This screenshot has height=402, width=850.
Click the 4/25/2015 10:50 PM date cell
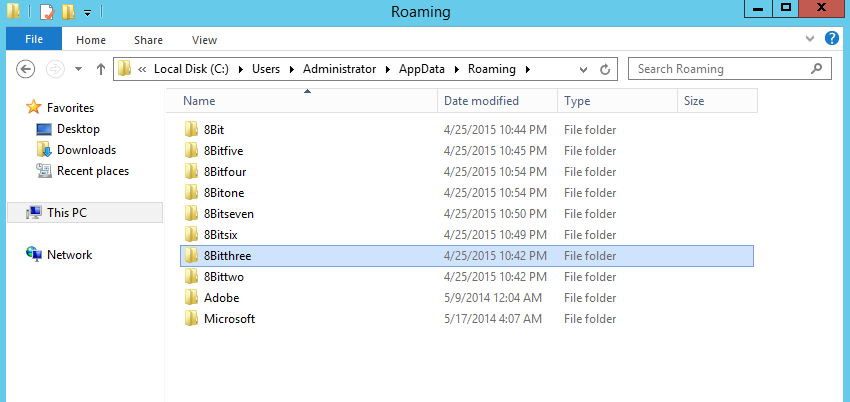click(495, 214)
